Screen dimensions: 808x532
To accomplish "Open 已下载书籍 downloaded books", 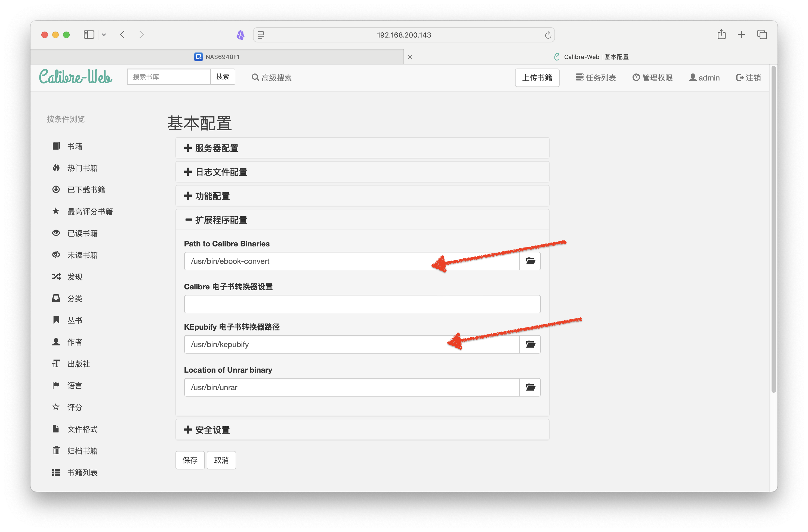I will (79, 190).
